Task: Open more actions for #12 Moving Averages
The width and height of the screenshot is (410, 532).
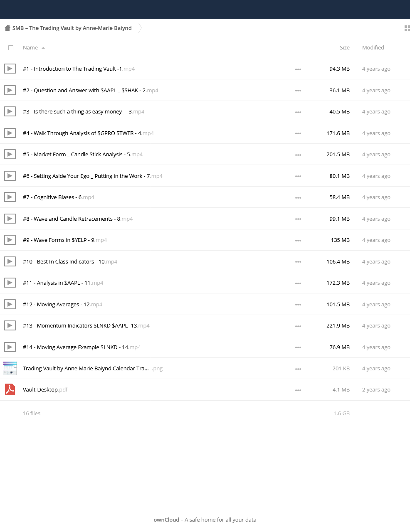Action: (298, 305)
